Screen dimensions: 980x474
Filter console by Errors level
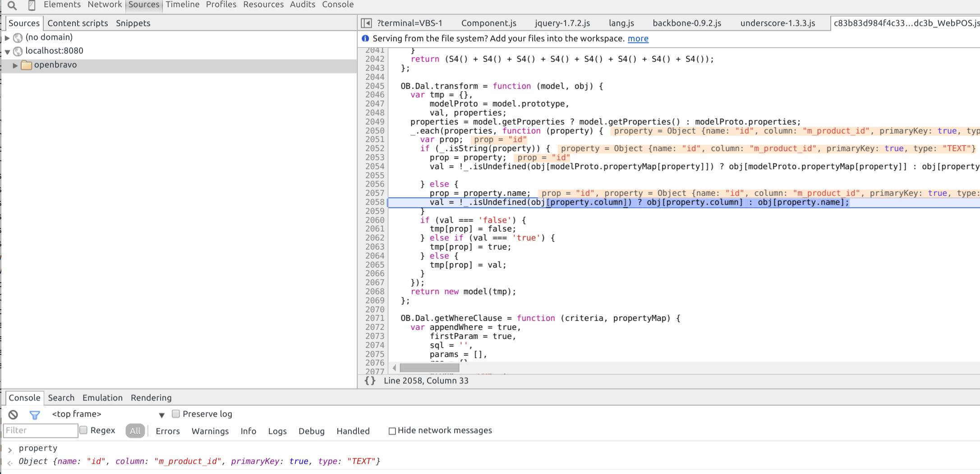coord(167,431)
